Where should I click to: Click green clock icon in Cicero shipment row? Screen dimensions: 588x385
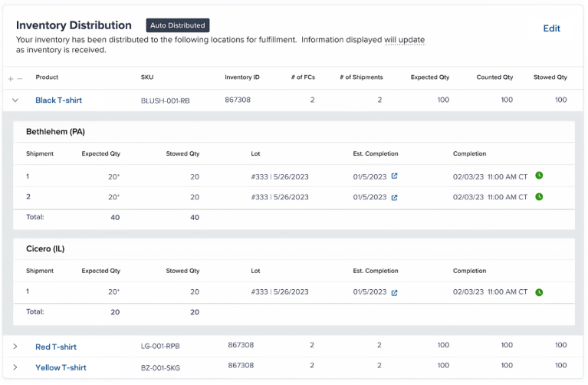tap(539, 292)
